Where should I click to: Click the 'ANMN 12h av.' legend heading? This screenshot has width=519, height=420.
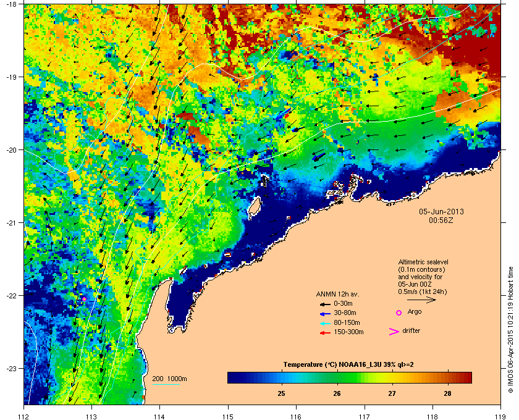pyautogui.click(x=337, y=294)
